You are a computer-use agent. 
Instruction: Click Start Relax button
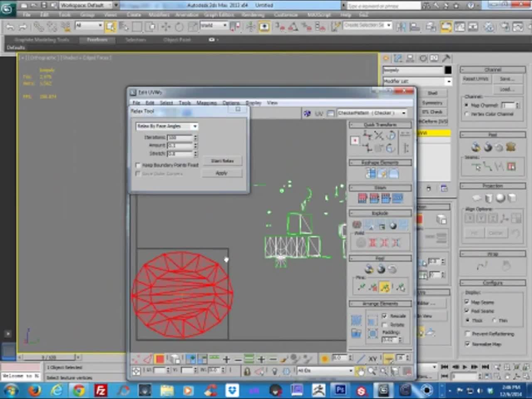[222, 161]
